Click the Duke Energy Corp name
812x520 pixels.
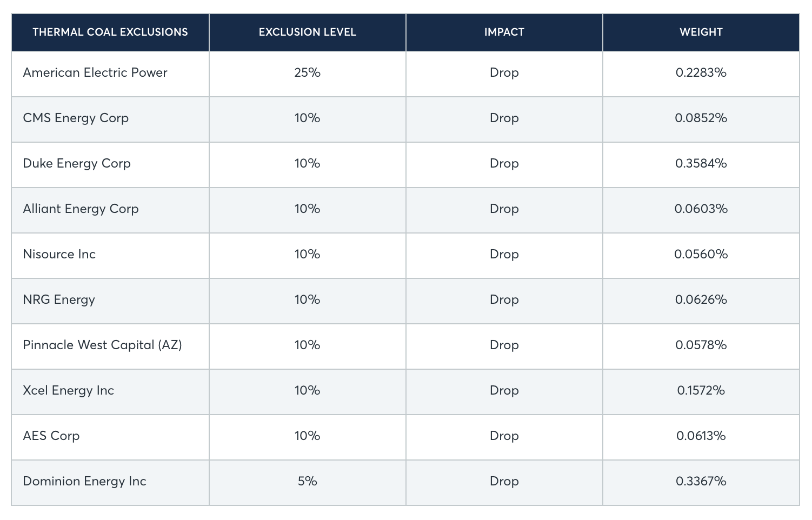[x=77, y=164]
